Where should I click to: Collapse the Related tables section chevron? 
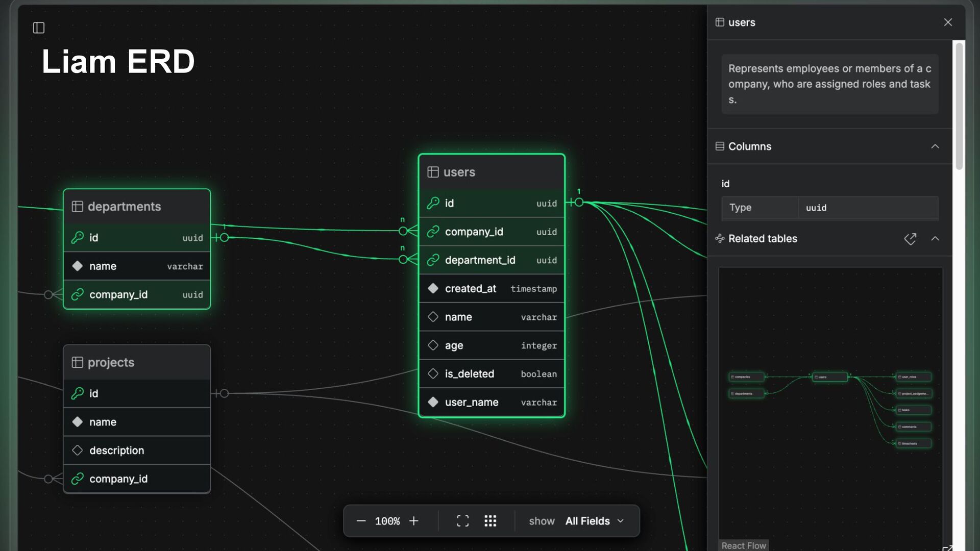pos(935,238)
